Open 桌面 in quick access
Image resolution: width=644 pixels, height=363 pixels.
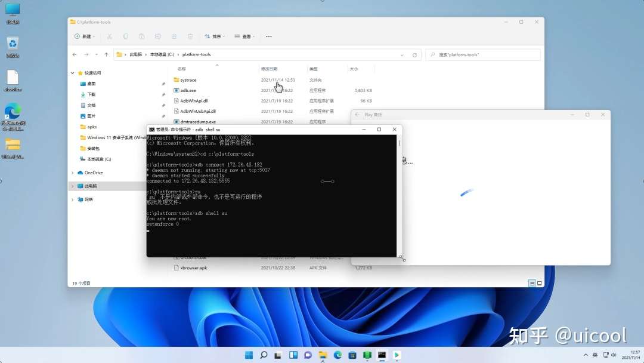(x=88, y=84)
